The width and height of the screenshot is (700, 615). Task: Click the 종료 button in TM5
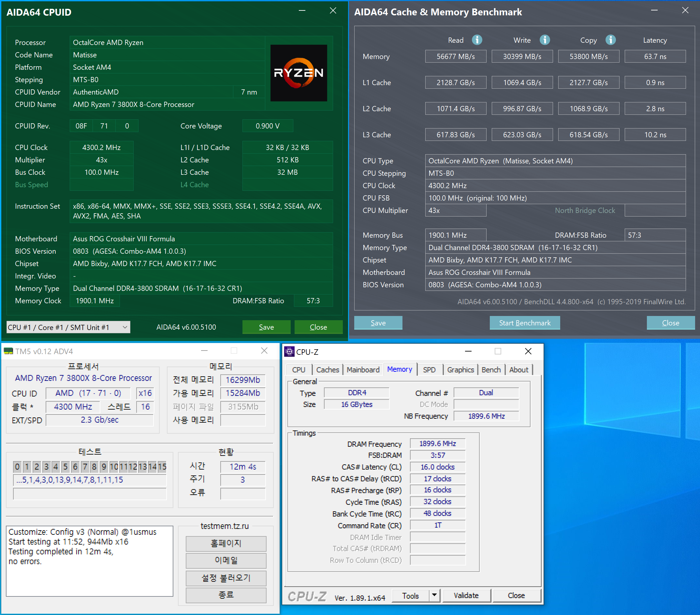point(226,595)
